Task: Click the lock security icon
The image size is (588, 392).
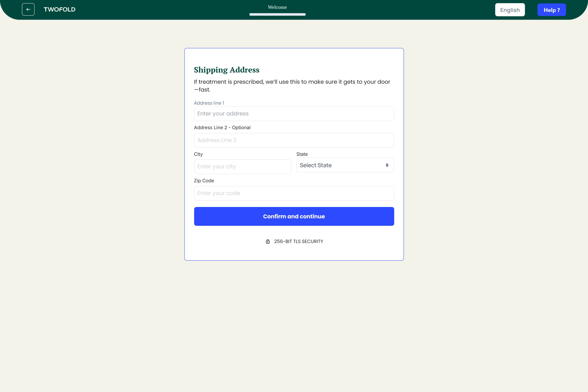Action: click(268, 241)
